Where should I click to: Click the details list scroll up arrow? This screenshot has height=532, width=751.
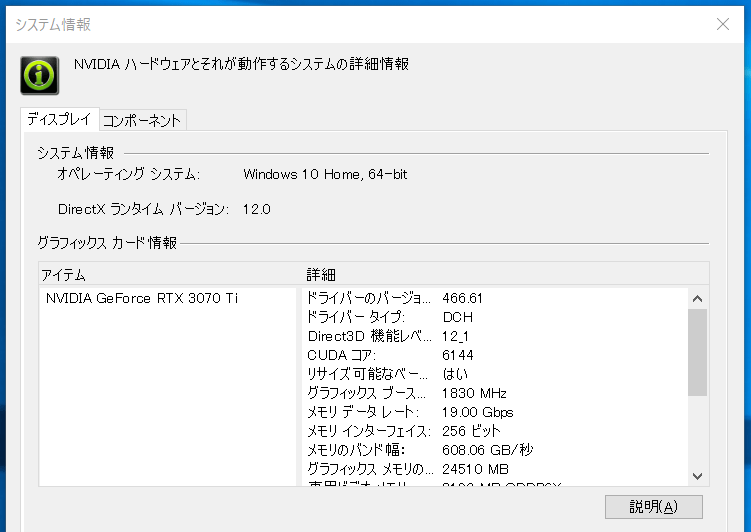(697, 299)
